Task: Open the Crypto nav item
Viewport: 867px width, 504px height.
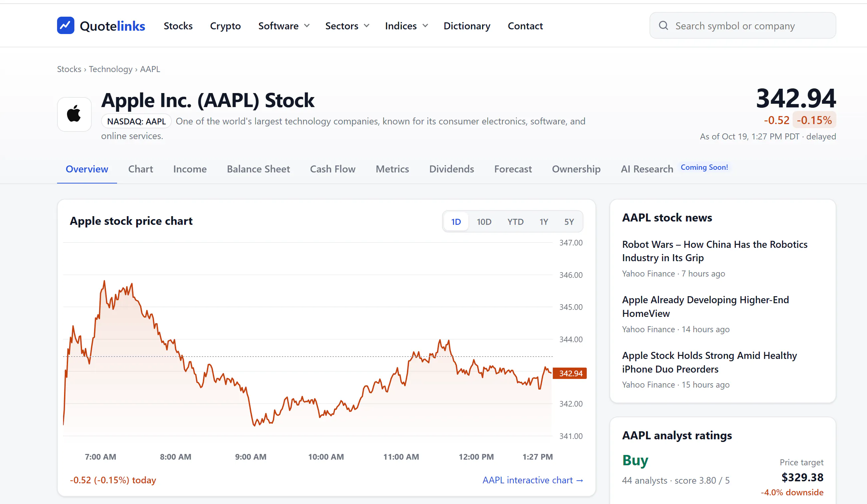Action: point(226,26)
